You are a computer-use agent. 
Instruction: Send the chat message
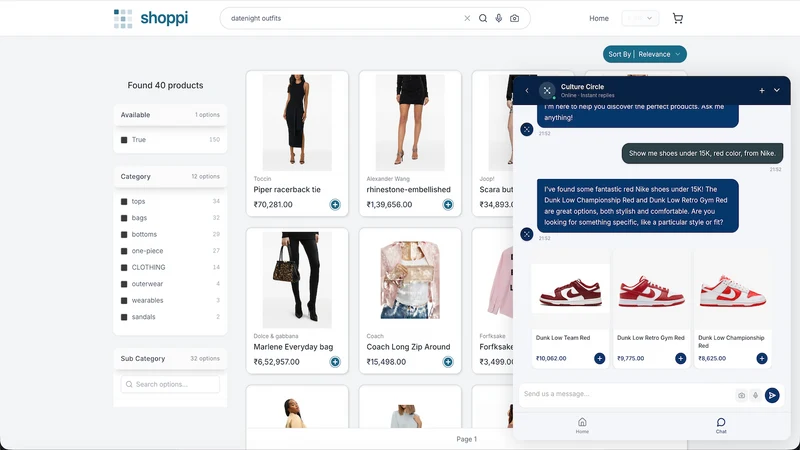coord(772,395)
